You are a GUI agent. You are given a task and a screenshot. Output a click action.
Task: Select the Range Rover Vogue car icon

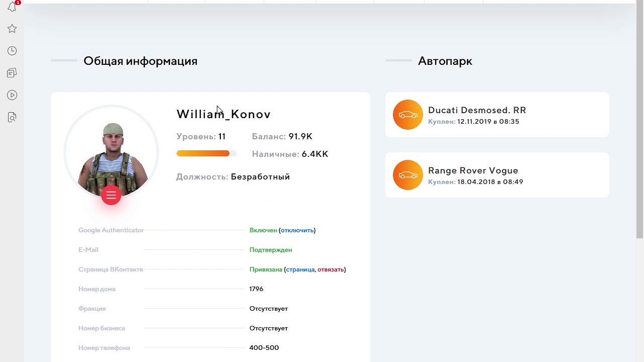point(408,175)
